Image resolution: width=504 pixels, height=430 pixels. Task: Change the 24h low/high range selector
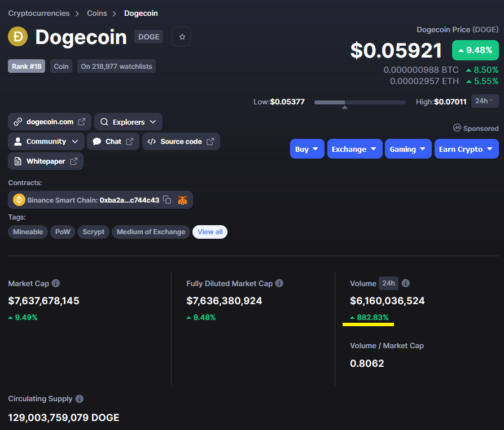(485, 101)
